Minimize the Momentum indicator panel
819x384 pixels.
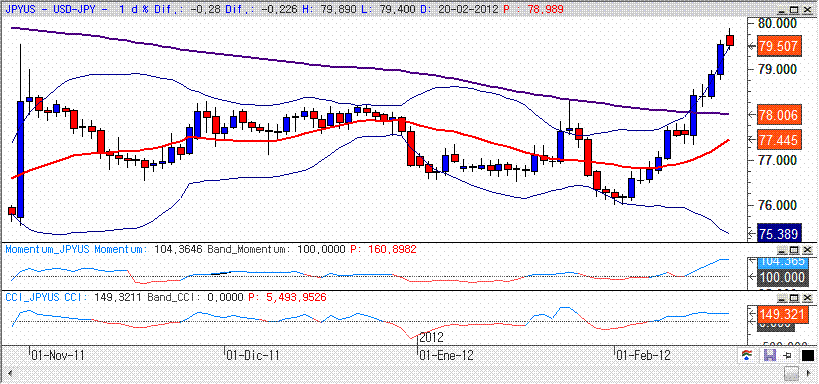tap(782, 250)
